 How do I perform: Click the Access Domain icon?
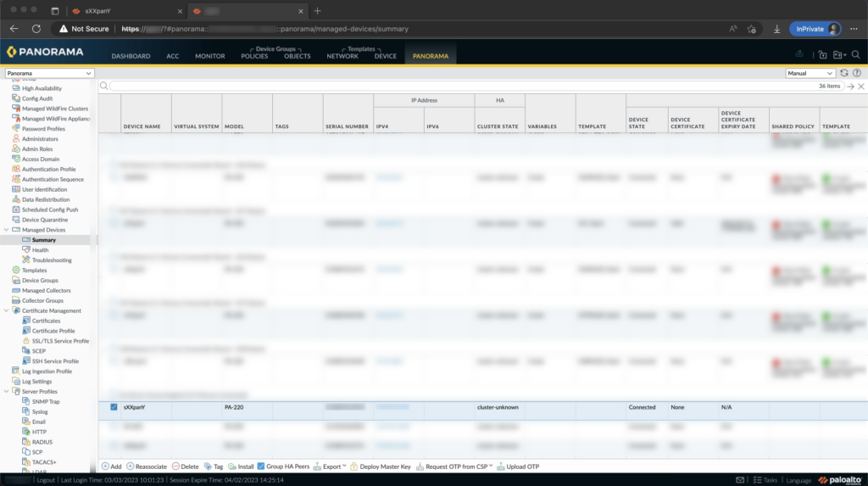point(16,159)
